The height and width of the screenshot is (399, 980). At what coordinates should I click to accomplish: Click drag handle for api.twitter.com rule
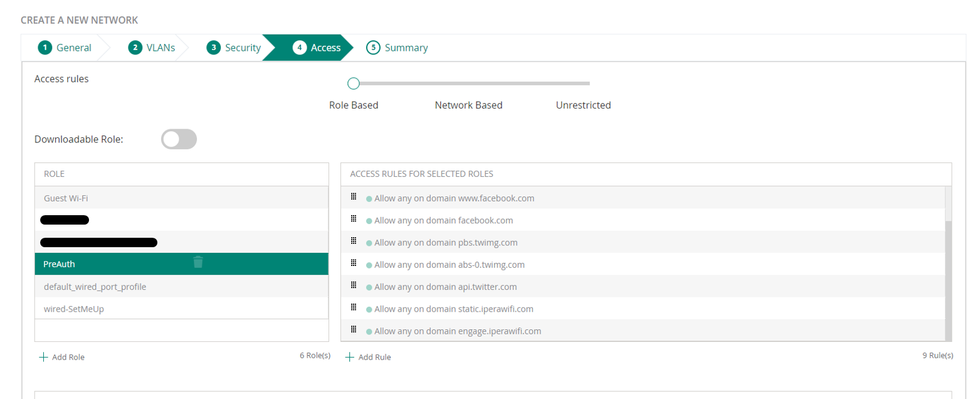coord(354,285)
